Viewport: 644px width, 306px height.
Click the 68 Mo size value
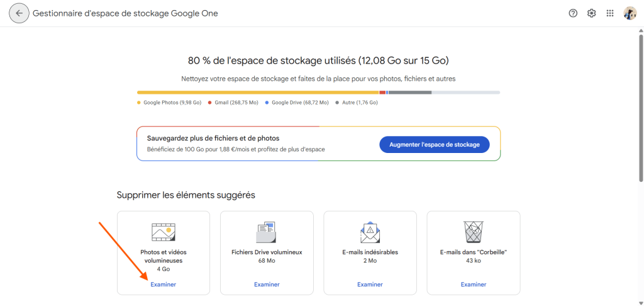267,261
